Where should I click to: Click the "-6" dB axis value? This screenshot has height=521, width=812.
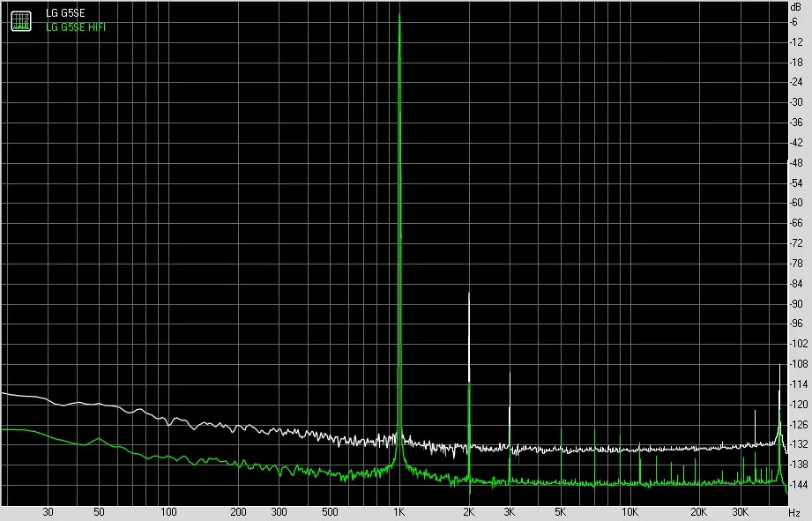pos(793,22)
